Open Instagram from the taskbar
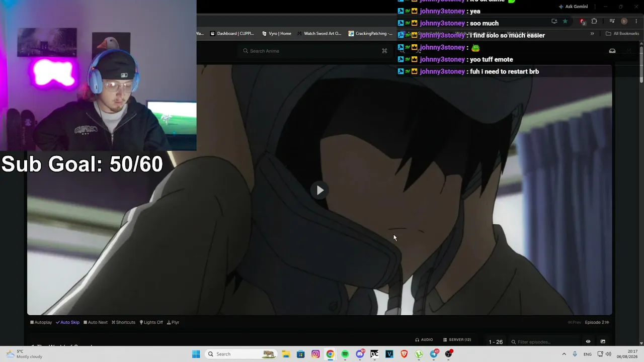The height and width of the screenshot is (362, 644). (x=315, y=354)
